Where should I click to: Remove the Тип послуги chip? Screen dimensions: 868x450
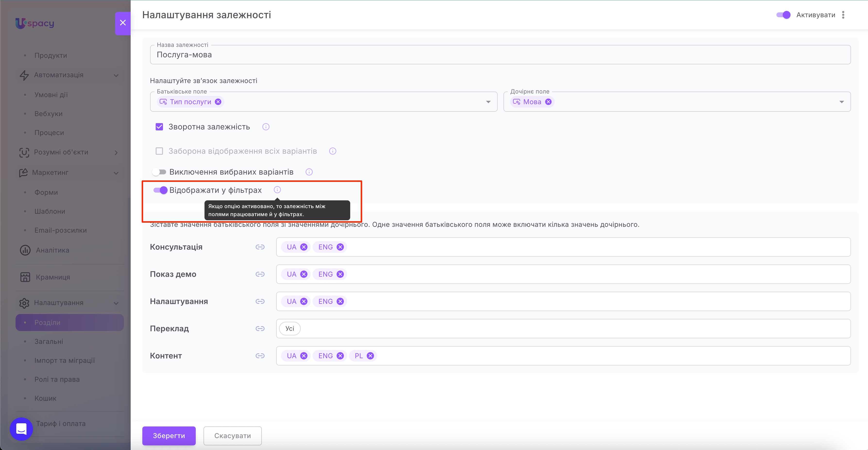[x=218, y=102]
